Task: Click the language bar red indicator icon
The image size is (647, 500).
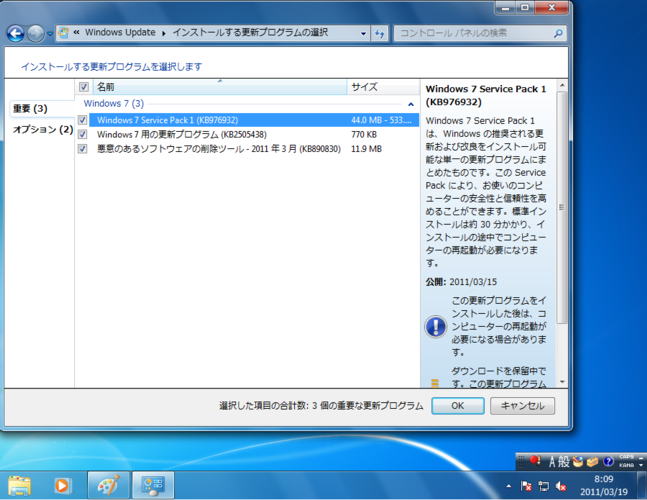Action: coord(535,460)
